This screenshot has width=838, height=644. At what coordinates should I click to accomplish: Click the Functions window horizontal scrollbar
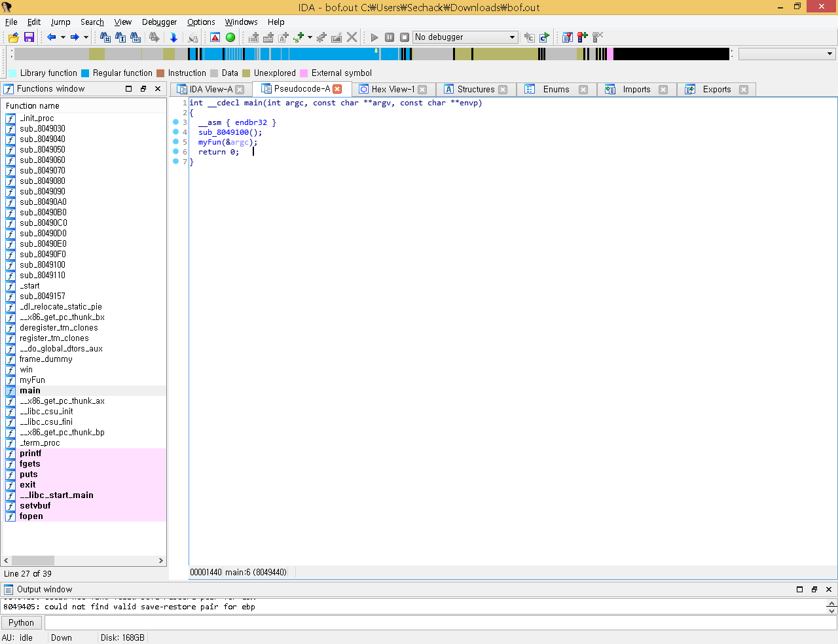tap(84, 561)
